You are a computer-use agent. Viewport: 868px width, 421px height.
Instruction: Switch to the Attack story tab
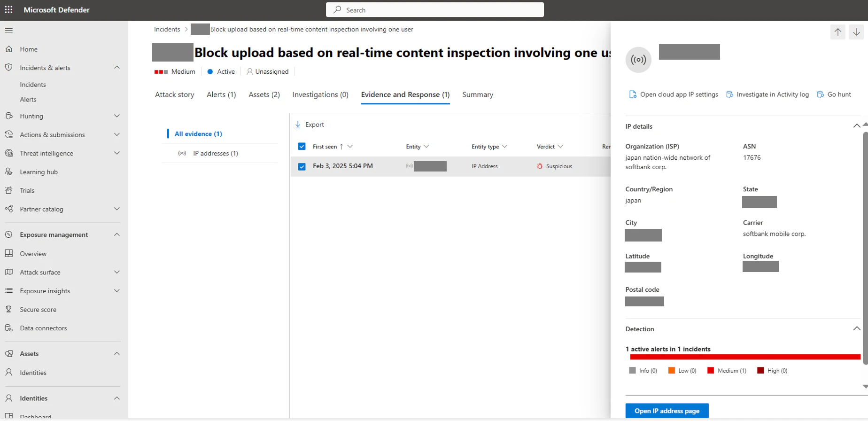pyautogui.click(x=175, y=94)
